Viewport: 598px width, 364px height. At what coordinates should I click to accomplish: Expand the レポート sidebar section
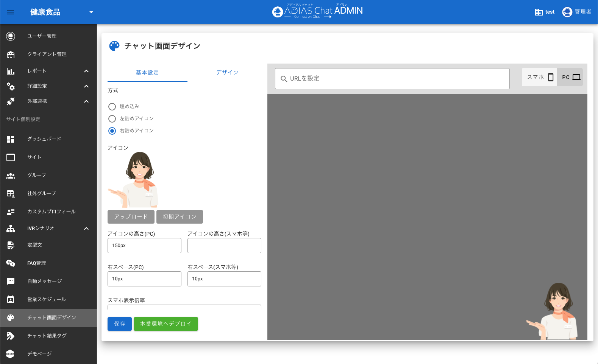86,71
